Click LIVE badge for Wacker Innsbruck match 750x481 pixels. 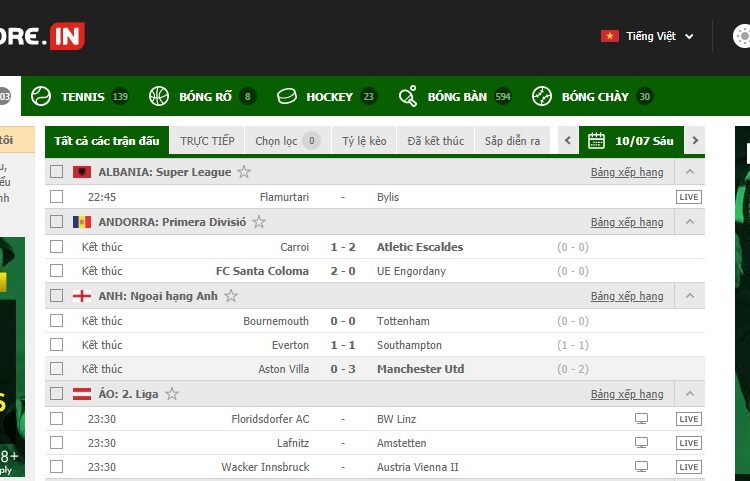pos(689,467)
